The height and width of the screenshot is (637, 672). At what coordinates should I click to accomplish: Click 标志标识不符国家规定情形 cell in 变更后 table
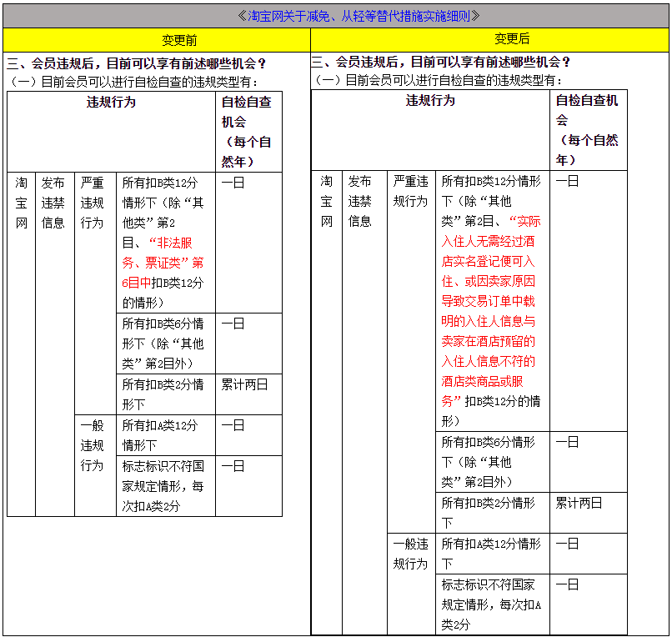coord(493,604)
